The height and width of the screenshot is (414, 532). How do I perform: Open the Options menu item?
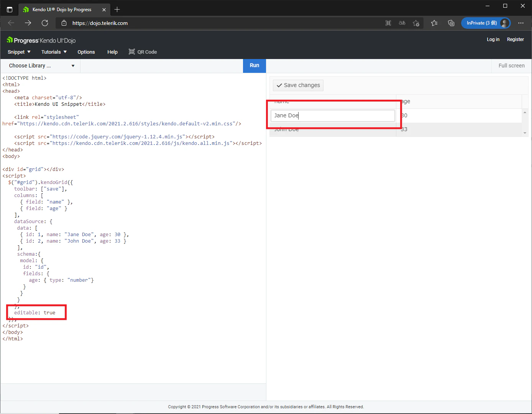pos(86,52)
